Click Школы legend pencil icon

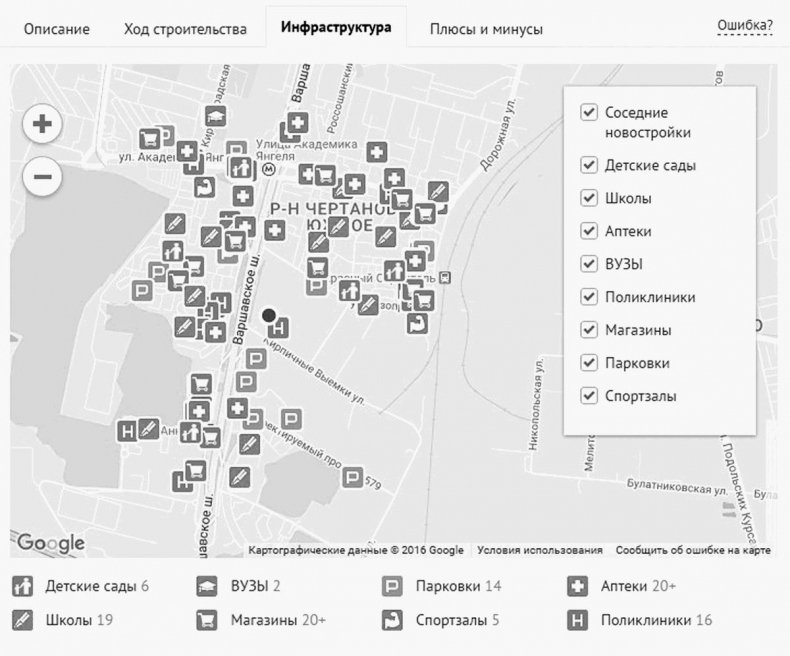(x=23, y=620)
